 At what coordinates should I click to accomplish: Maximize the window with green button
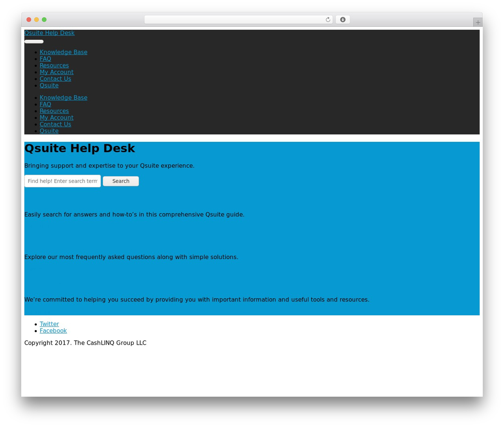coord(44,20)
